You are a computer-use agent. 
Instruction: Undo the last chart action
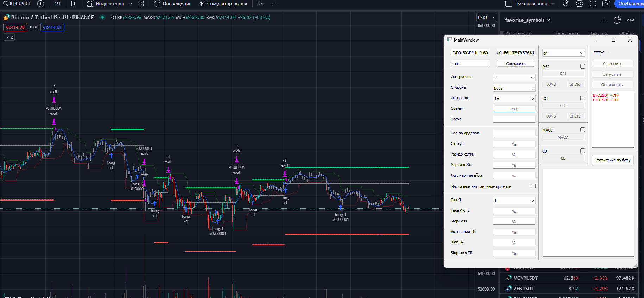[260, 4]
